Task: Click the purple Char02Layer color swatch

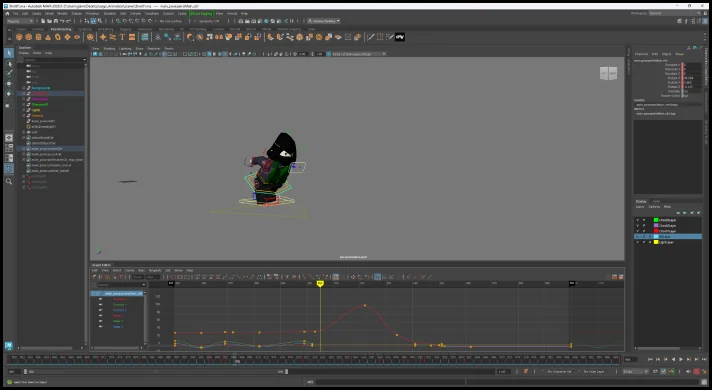Action: pos(656,225)
